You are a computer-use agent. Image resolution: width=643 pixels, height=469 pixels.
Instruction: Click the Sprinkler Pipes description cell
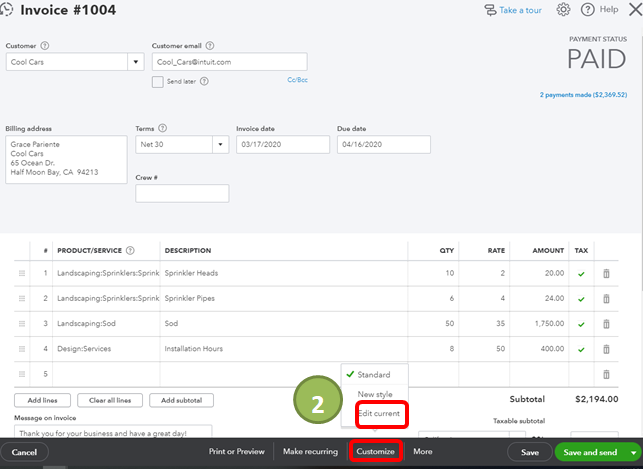click(x=284, y=298)
